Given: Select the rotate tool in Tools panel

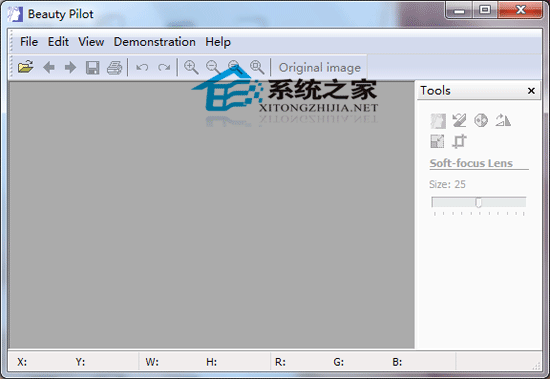Looking at the screenshot, I should coord(503,120).
